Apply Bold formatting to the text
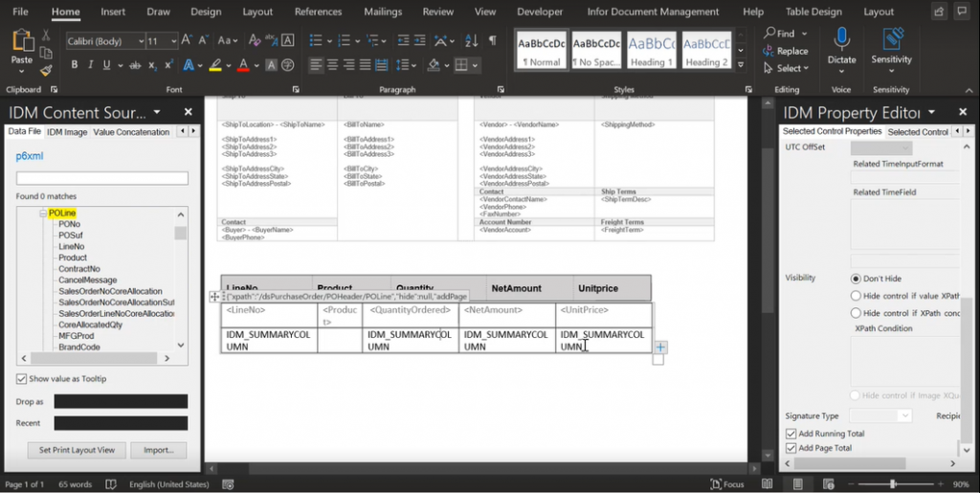This screenshot has height=493, width=980. [75, 65]
